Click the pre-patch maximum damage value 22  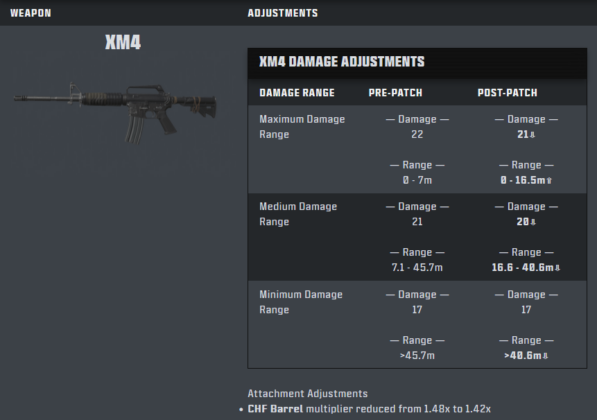point(417,134)
